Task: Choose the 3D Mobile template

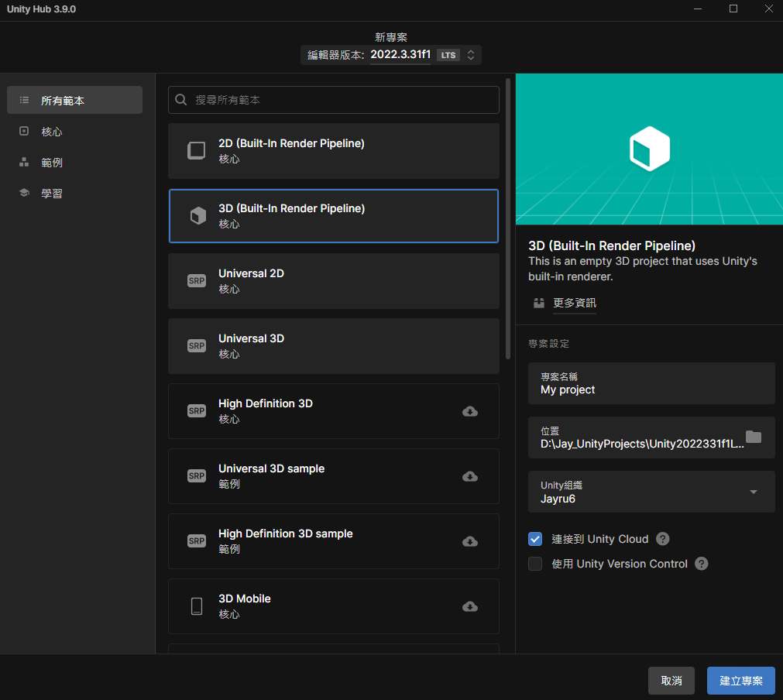Action: [x=334, y=606]
